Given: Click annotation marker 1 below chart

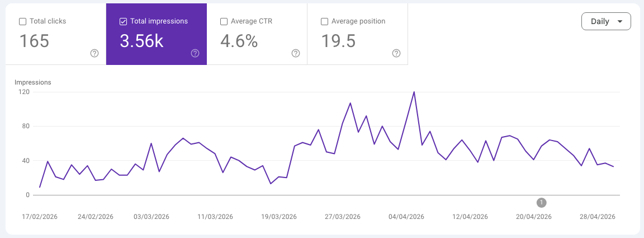Looking at the screenshot, I should pyautogui.click(x=541, y=202).
